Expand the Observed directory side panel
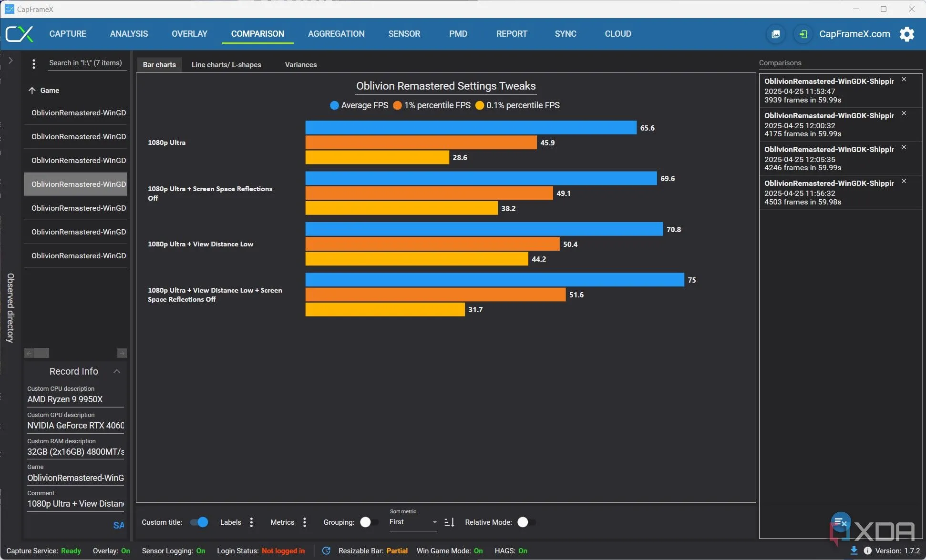The width and height of the screenshot is (926, 560). pos(10,61)
